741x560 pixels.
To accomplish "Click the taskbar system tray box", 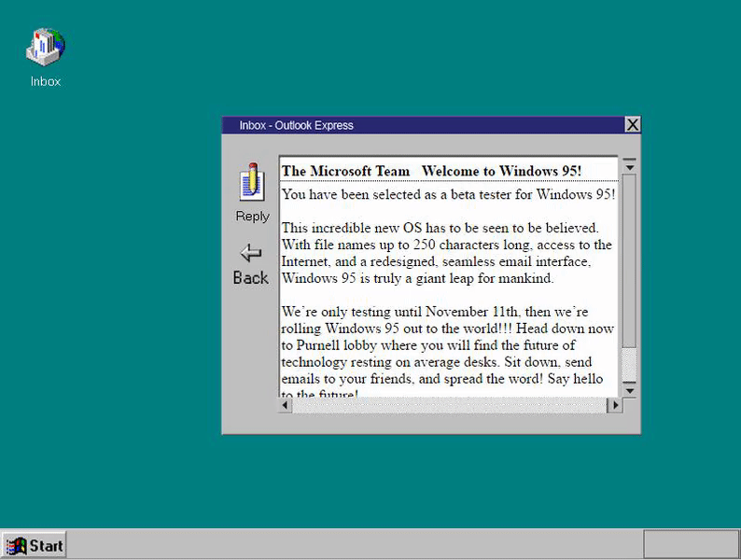I will (691, 544).
